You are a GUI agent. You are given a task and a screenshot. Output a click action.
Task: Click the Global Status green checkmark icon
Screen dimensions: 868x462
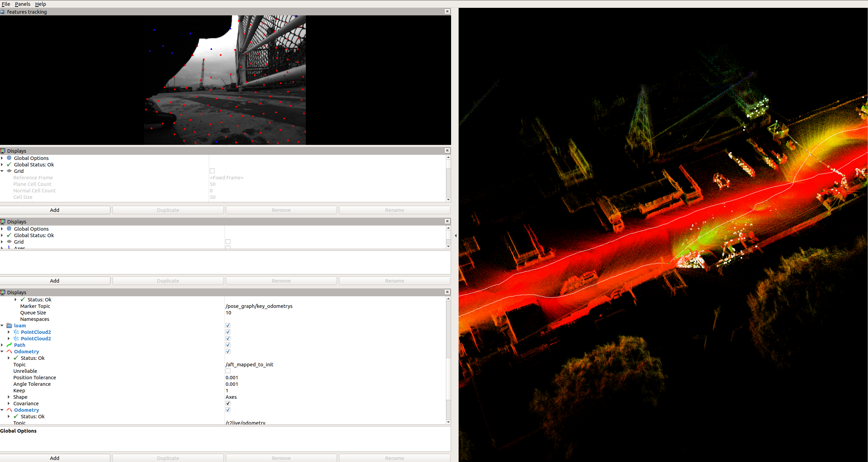tap(9, 164)
